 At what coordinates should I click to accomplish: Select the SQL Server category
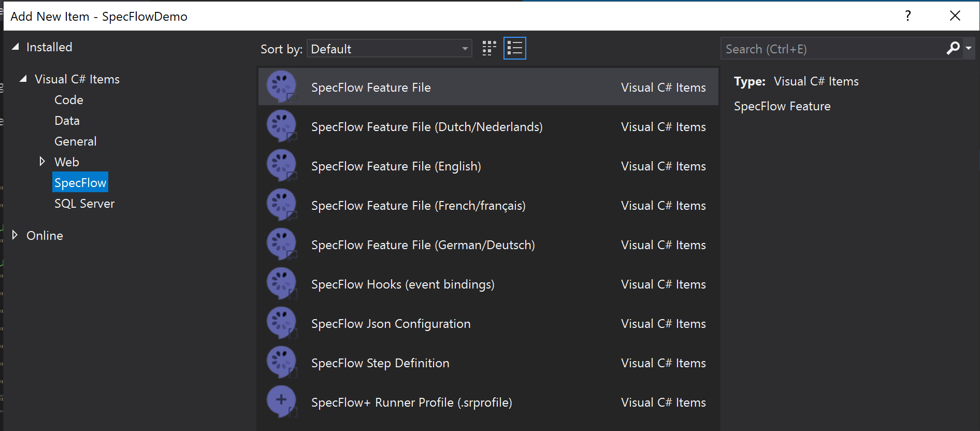tap(84, 204)
